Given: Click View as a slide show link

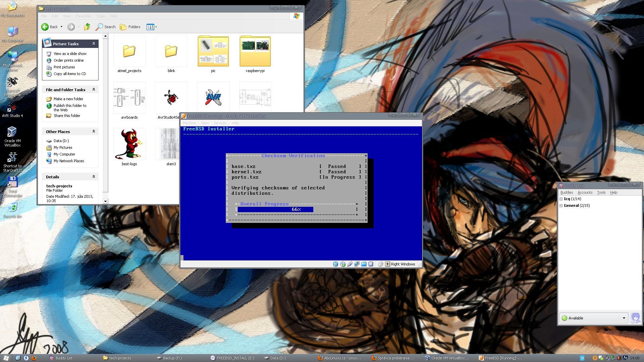Looking at the screenshot, I should coord(70,54).
